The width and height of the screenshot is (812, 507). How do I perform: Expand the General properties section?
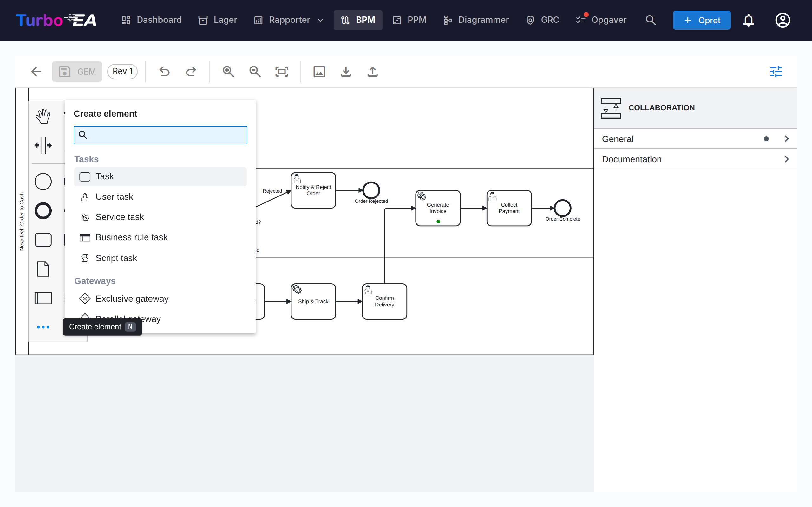pos(695,139)
